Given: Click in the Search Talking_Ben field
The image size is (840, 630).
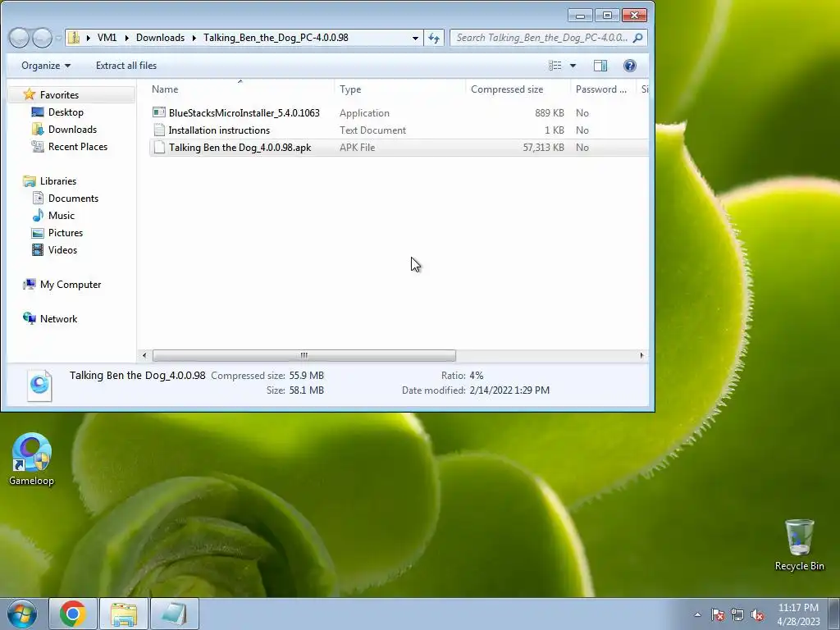Looking at the screenshot, I should [x=541, y=38].
